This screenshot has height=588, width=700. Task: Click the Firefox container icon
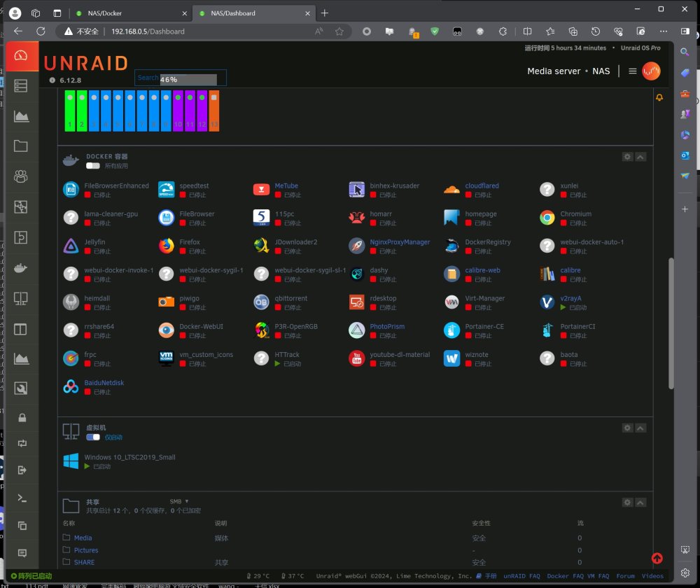tap(166, 246)
